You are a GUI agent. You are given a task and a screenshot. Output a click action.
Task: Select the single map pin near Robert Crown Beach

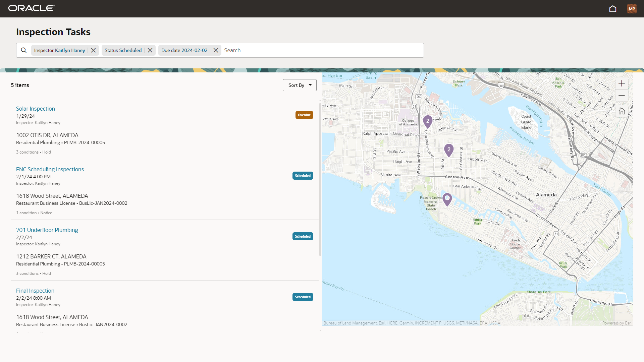point(447,198)
